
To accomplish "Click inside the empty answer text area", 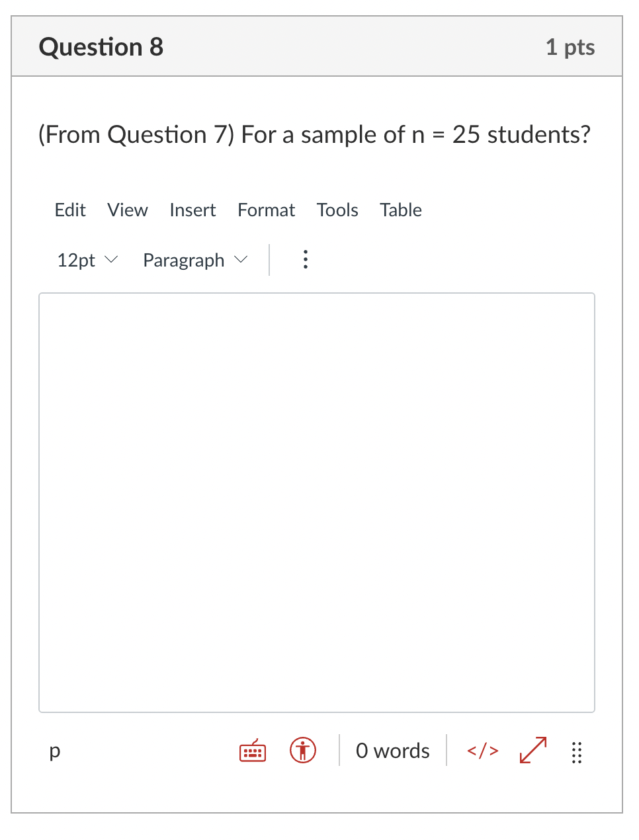I will 317,503.
